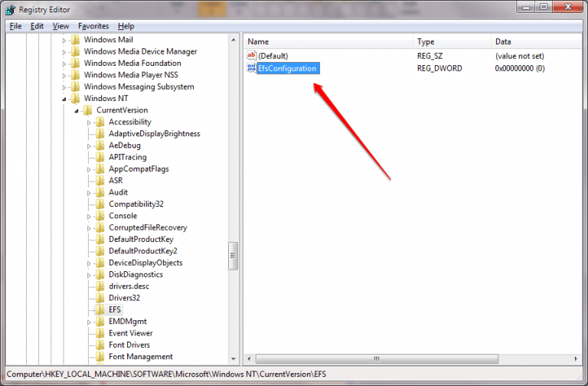Click the CorruptedFileRecovery folder icon
588x386 pixels.
[x=100, y=227]
